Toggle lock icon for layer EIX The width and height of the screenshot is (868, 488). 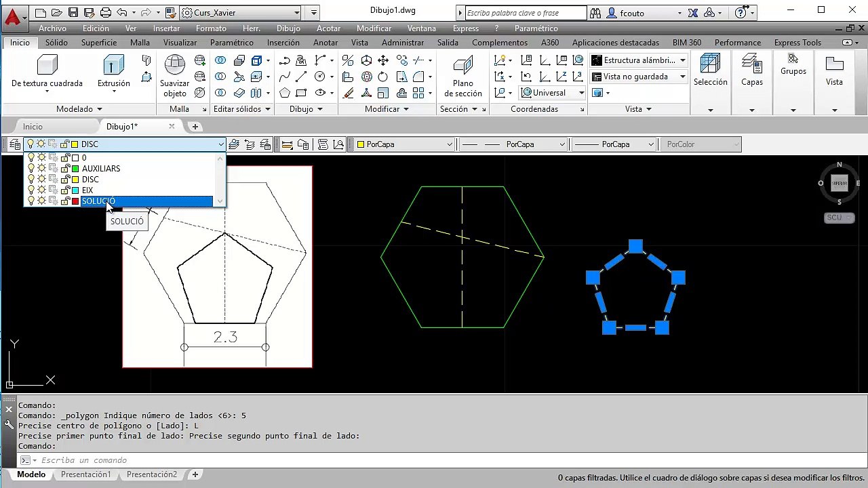pyautogui.click(x=65, y=190)
